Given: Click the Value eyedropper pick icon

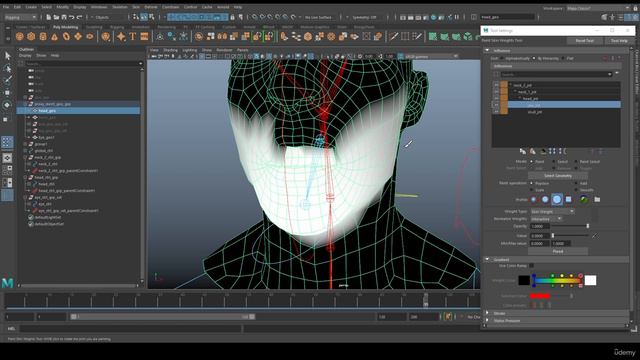Looking at the screenshot, I should coord(596,236).
